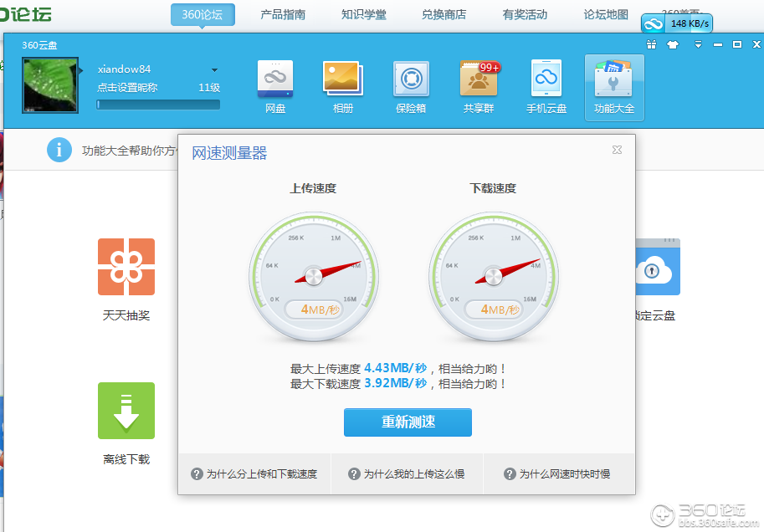Open the 手机云盘 mobile cloud icon
The height and width of the screenshot is (532, 764).
pyautogui.click(x=546, y=84)
